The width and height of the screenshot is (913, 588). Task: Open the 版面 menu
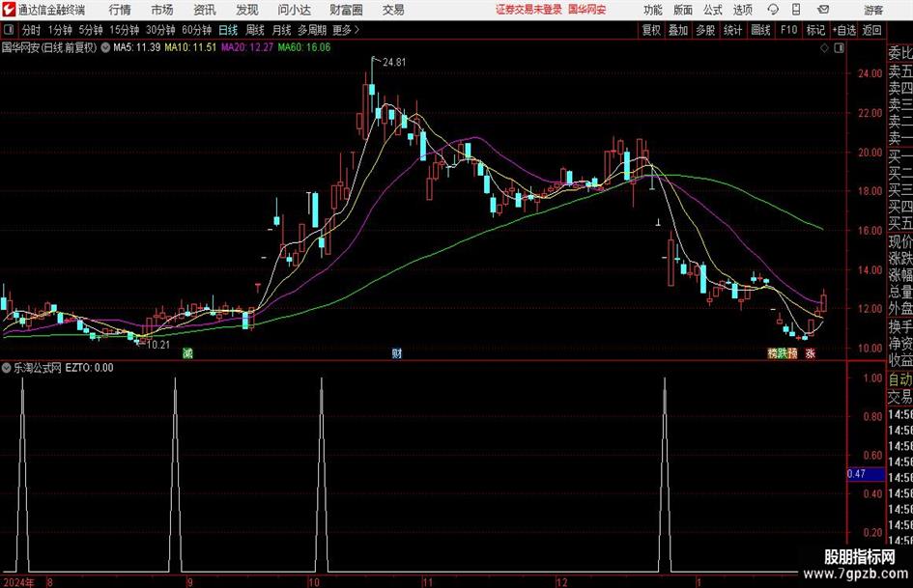(x=682, y=10)
